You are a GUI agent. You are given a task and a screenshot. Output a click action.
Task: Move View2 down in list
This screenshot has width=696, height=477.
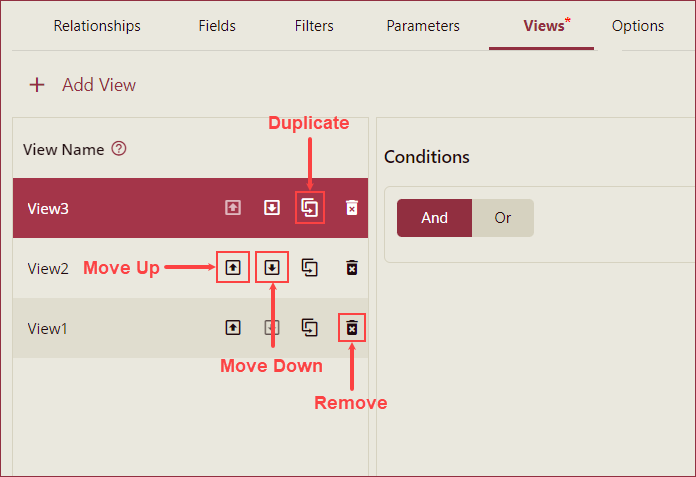(x=271, y=268)
